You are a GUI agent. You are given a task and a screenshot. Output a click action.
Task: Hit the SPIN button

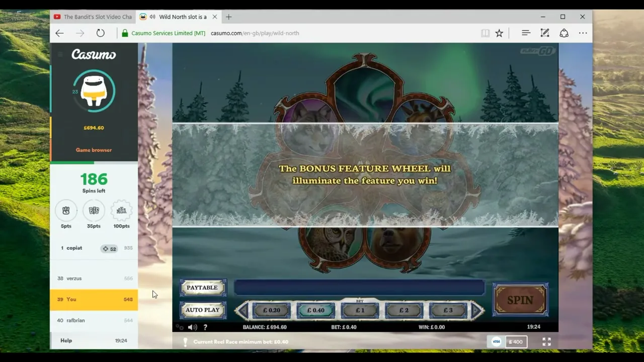pyautogui.click(x=520, y=300)
